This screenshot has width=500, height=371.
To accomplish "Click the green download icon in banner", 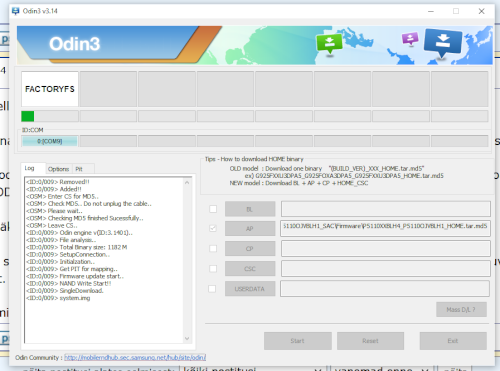I will pos(329,43).
